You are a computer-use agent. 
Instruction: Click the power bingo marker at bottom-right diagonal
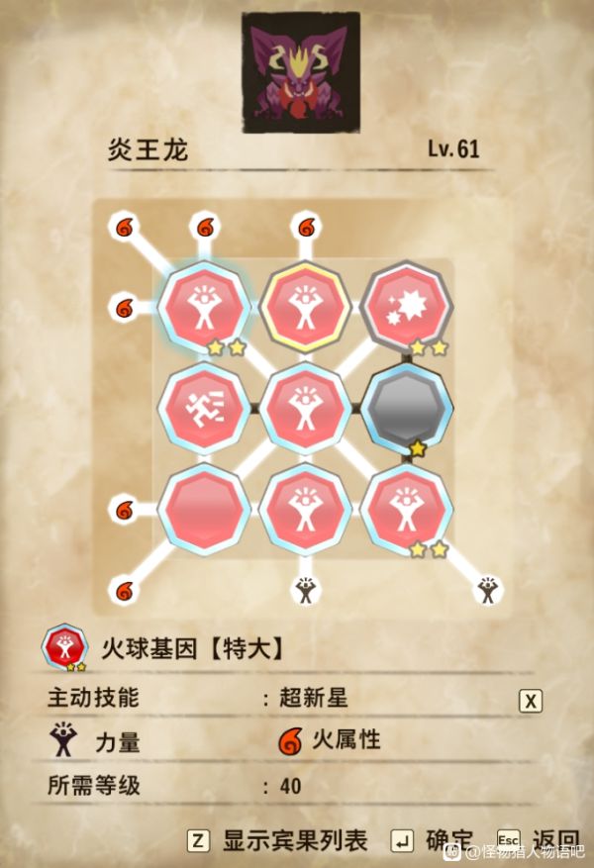[488, 591]
